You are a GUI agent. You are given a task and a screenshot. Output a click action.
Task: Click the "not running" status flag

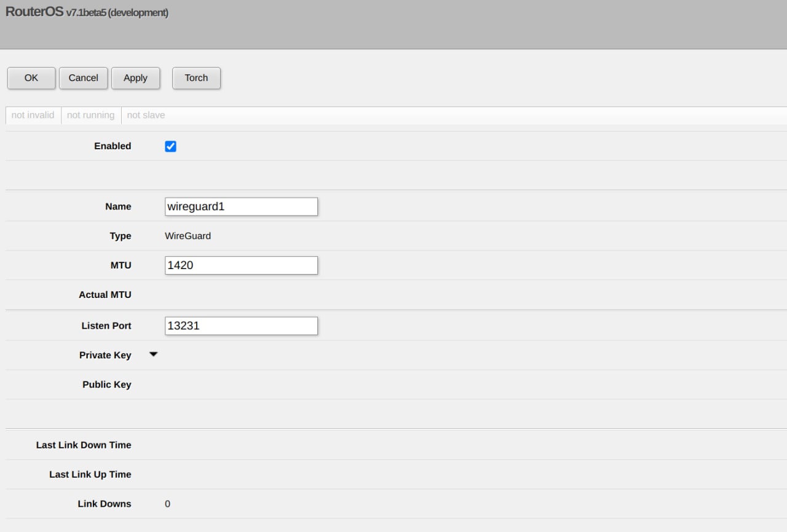click(91, 115)
